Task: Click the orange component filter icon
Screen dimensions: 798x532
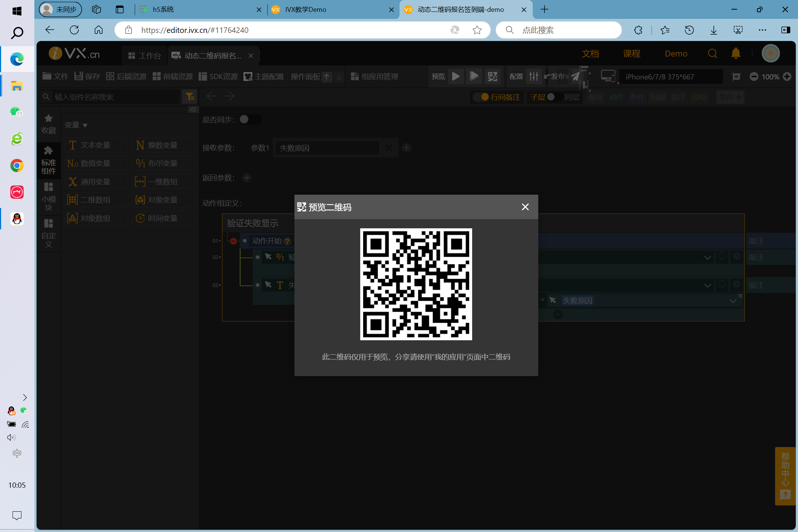Action: 190,97
